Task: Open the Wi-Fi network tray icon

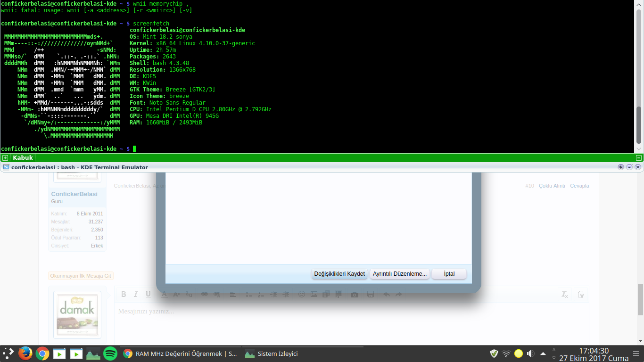Action: tap(506, 354)
